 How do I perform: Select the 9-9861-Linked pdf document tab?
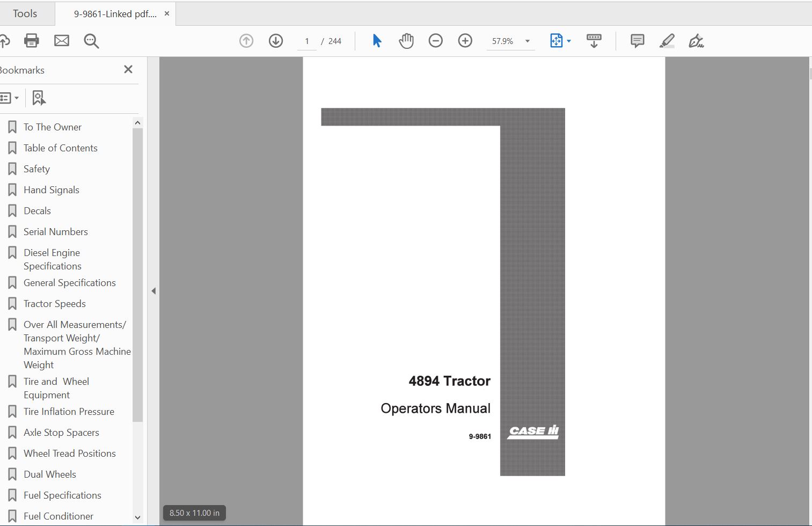(115, 14)
